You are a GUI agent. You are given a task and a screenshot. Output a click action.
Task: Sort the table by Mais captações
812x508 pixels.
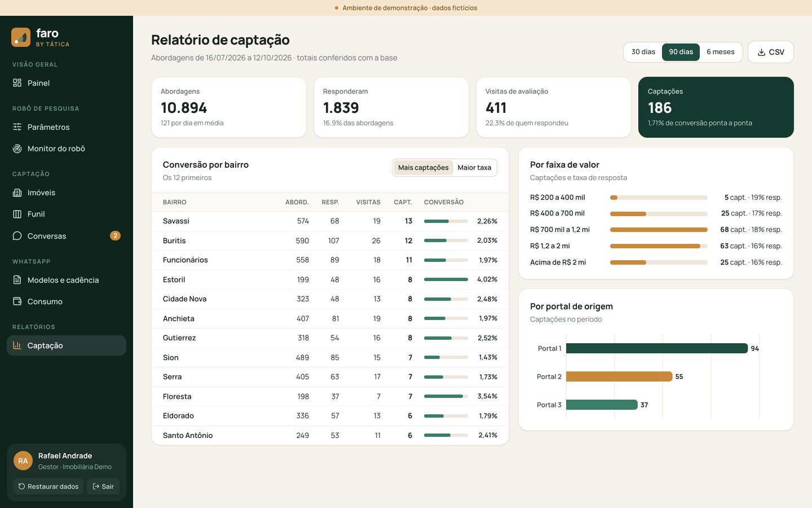(423, 168)
